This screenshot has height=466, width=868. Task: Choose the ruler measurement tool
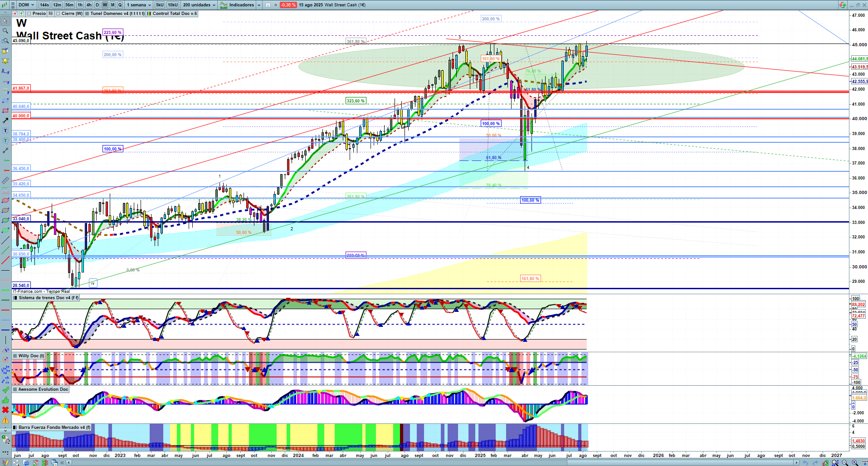(5, 180)
